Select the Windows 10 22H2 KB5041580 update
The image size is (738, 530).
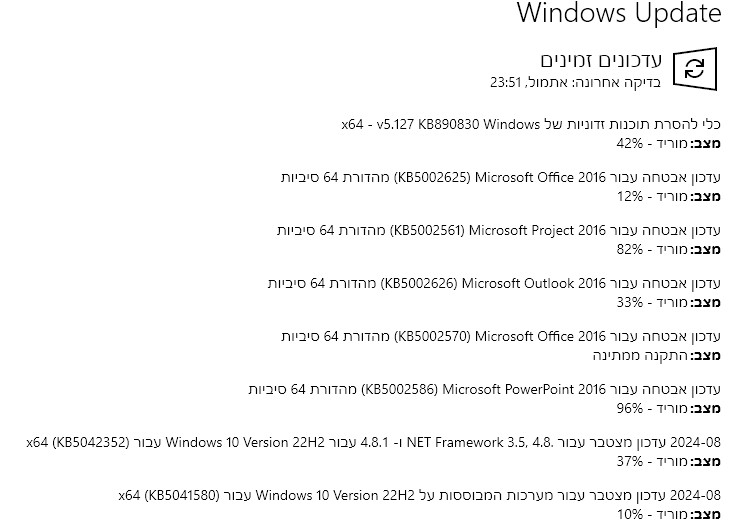point(419,496)
